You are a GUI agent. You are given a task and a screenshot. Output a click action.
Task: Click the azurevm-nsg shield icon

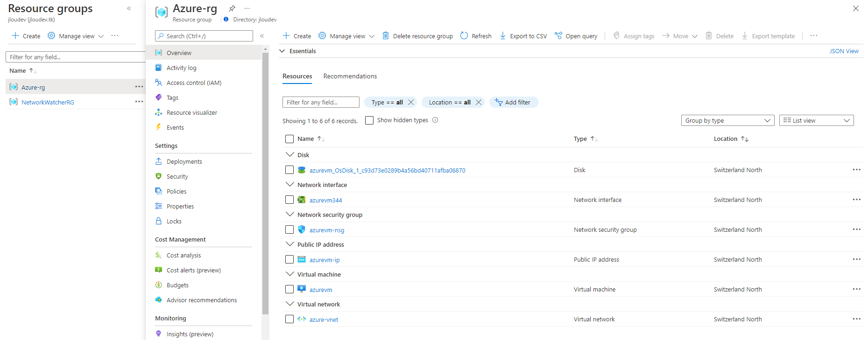[302, 230]
